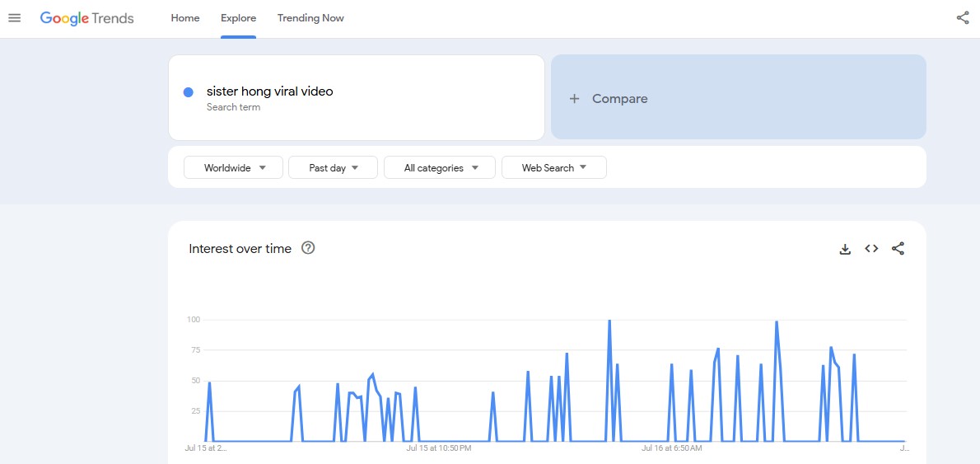Select the Explore tab
980x464 pixels.
[238, 18]
